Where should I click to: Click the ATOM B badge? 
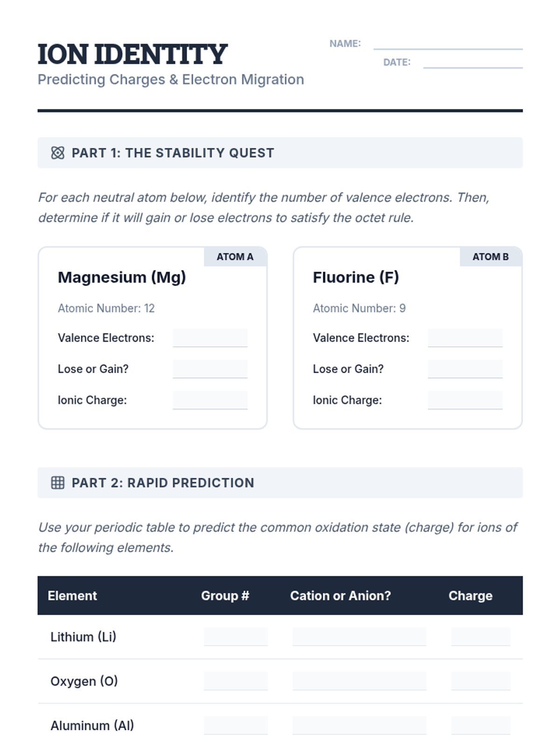coord(490,257)
